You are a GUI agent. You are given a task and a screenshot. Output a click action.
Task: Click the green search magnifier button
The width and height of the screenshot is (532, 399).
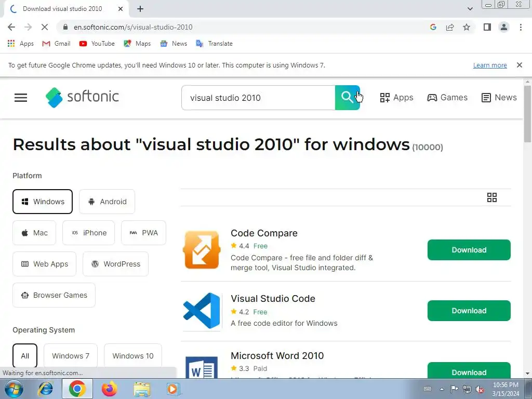[347, 98]
